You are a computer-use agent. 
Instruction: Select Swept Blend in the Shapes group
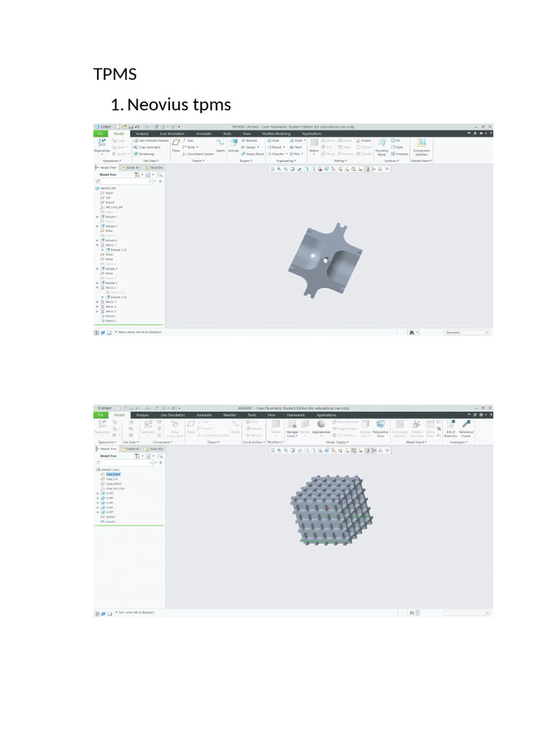coord(252,155)
